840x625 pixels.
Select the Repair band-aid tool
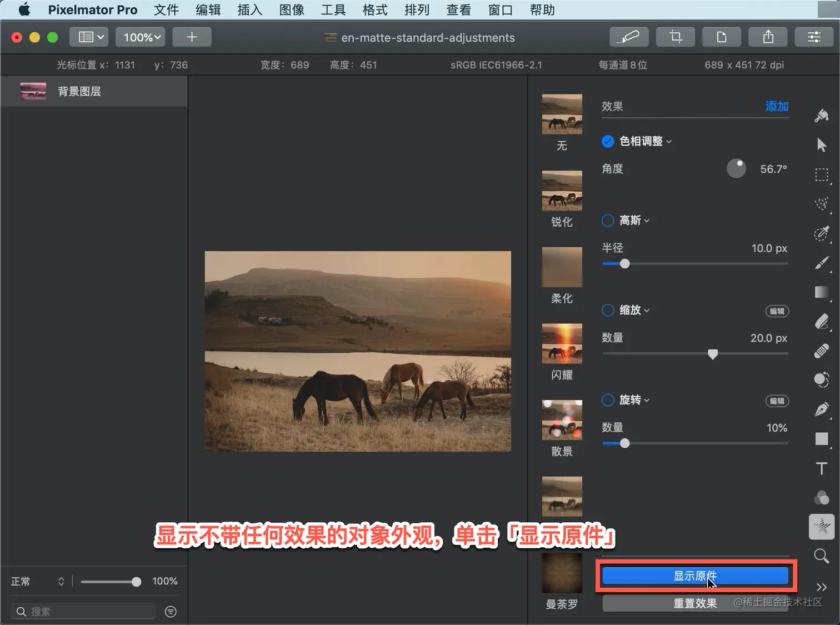click(x=822, y=351)
